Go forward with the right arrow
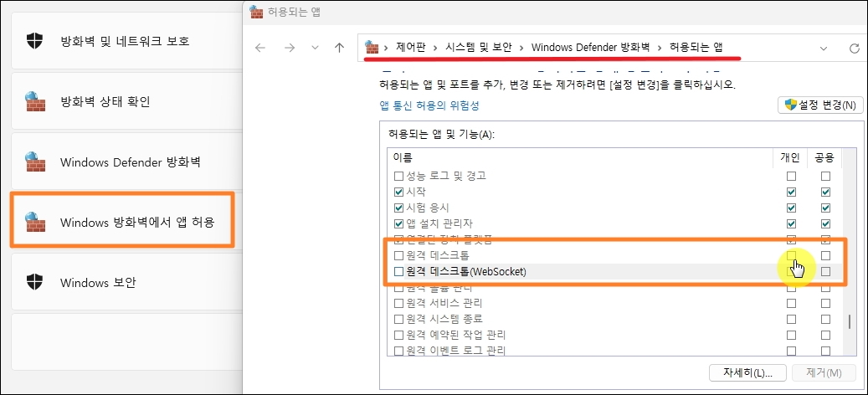 (289, 48)
